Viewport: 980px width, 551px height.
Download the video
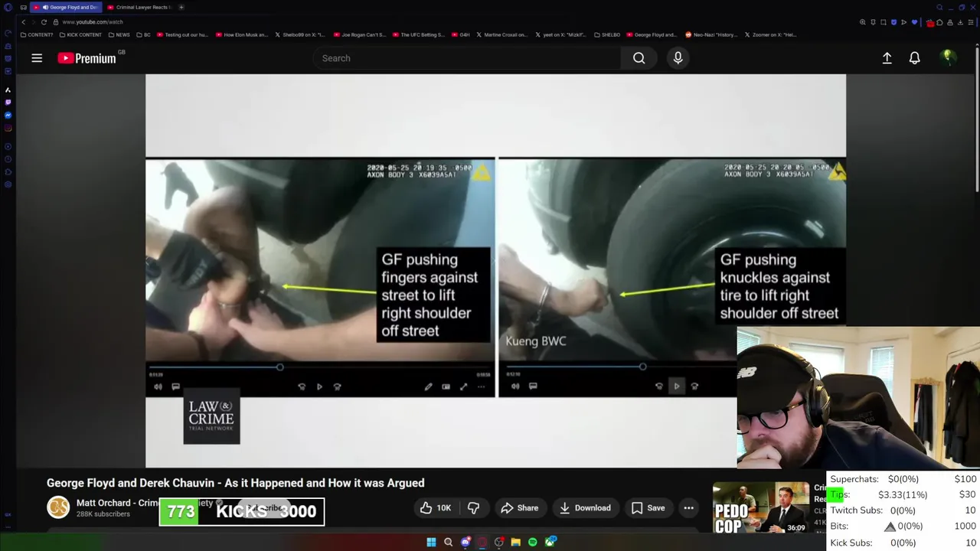pyautogui.click(x=586, y=508)
